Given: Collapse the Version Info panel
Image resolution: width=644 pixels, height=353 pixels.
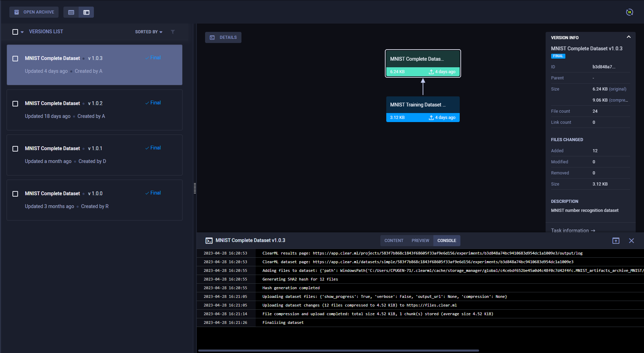Looking at the screenshot, I should [628, 37].
